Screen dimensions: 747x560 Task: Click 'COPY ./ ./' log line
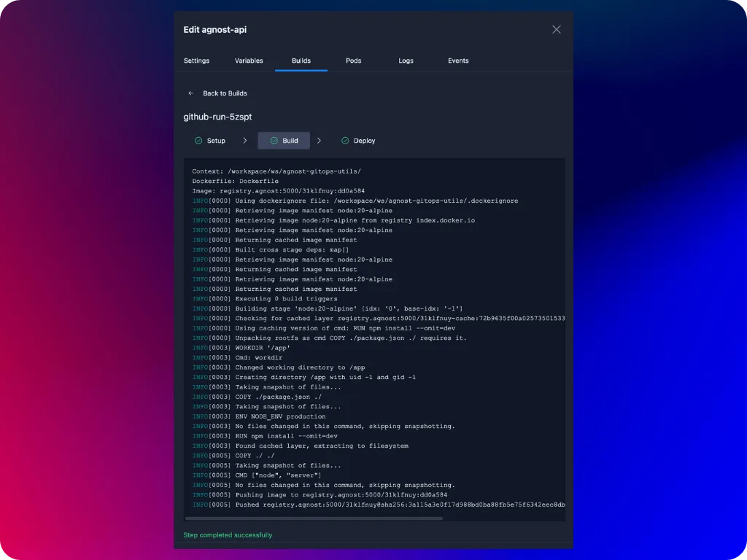pyautogui.click(x=233, y=456)
